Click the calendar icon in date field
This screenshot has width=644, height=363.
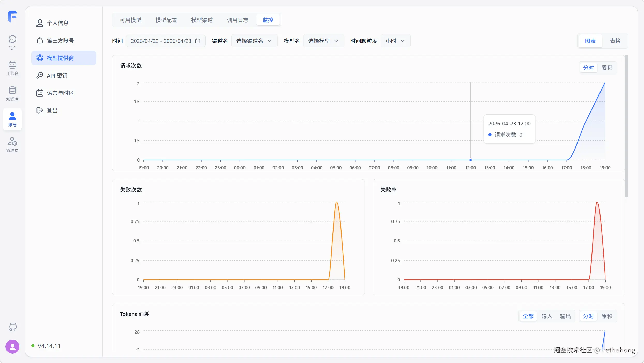198,41
